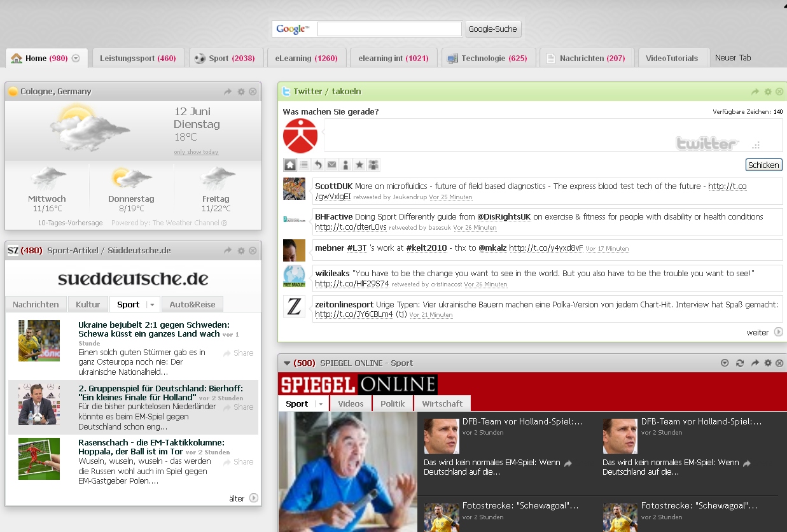Viewport: 787px width, 532px height.
Task: Click the 10-Tages-Vorhersage link
Action: point(70,223)
